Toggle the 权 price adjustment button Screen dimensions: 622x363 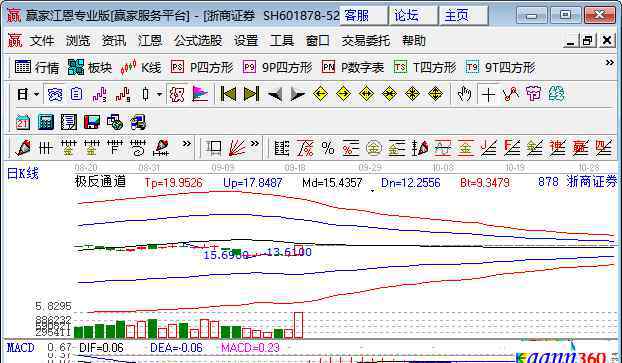(x=177, y=94)
